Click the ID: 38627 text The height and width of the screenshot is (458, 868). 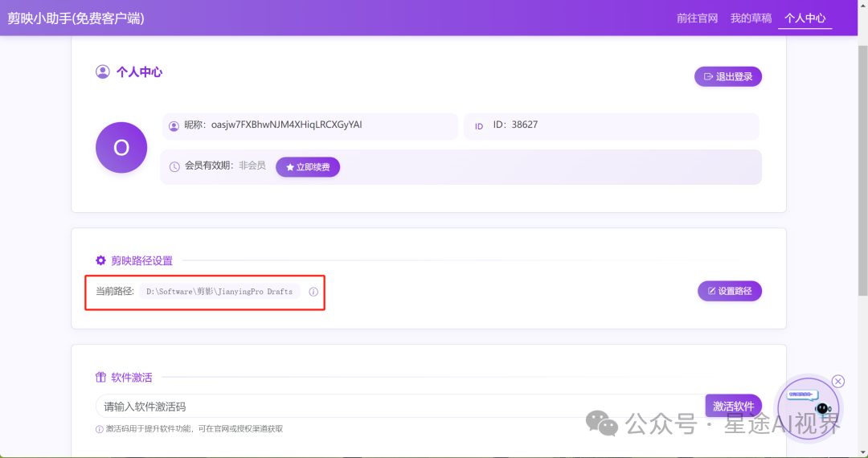click(x=515, y=125)
